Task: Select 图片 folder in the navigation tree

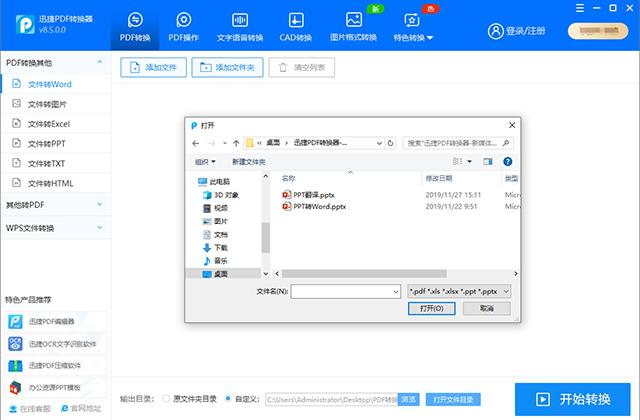Action: pos(216,221)
